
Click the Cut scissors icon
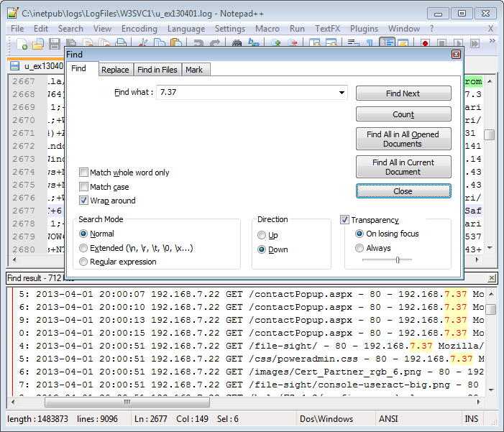[143, 43]
